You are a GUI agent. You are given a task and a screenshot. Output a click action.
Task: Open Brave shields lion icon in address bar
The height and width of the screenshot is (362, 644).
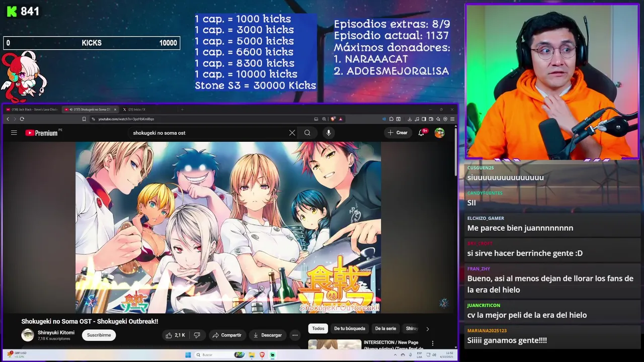point(333,119)
